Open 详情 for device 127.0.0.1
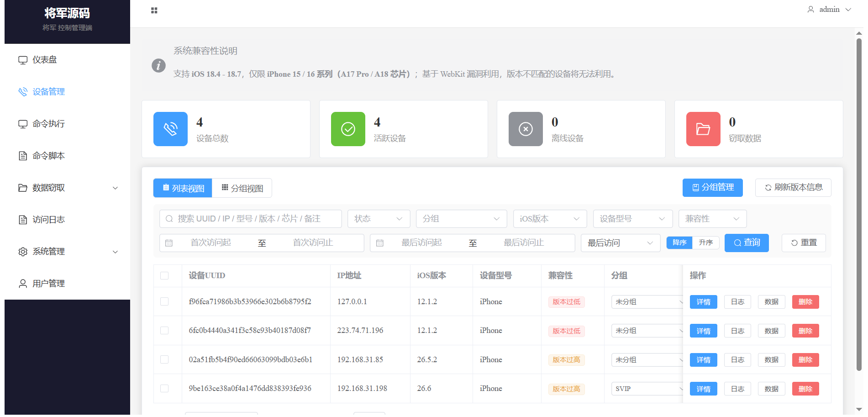Image resolution: width=868 pixels, height=417 pixels. 704,302
